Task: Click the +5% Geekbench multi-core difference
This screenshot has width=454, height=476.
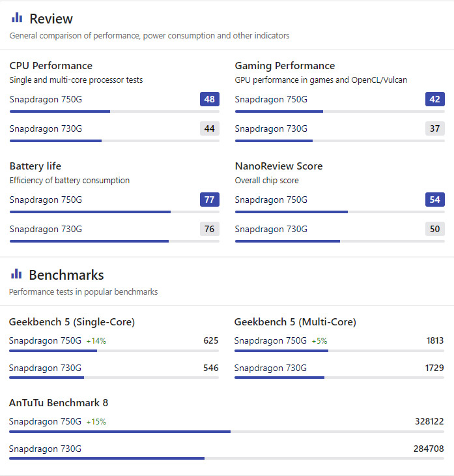Action: click(x=319, y=341)
